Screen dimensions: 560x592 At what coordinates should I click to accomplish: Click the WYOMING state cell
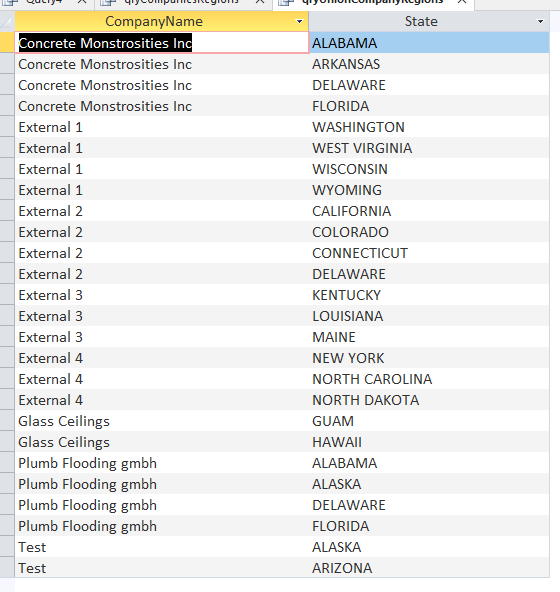(x=429, y=190)
